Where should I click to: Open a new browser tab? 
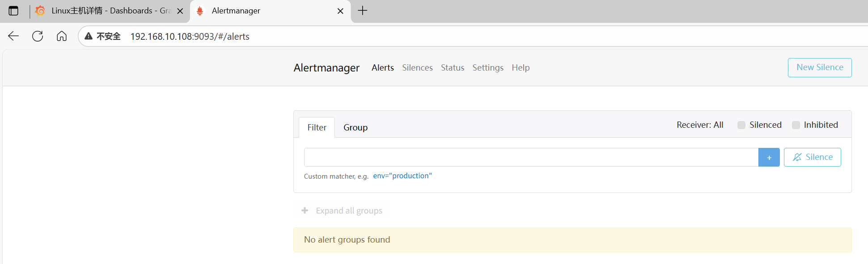(363, 10)
